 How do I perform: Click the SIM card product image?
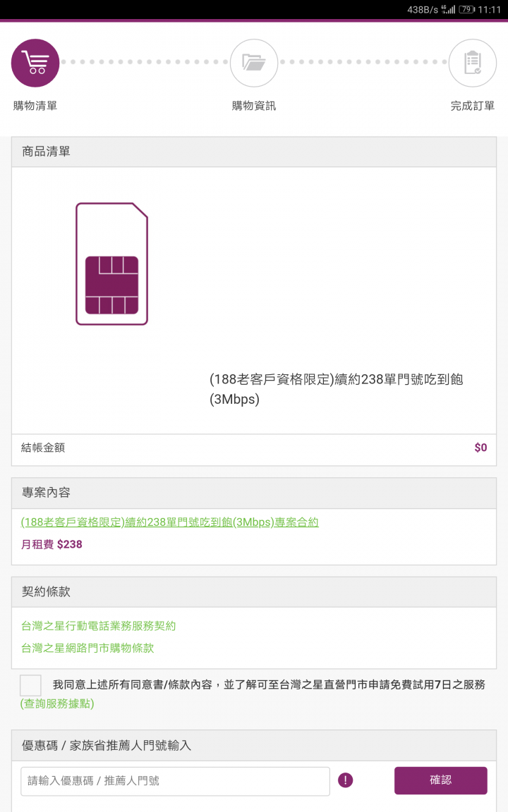tap(112, 264)
